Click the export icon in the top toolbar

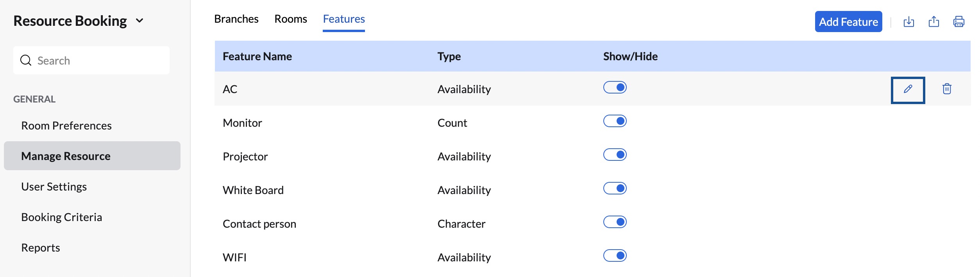(x=934, y=22)
